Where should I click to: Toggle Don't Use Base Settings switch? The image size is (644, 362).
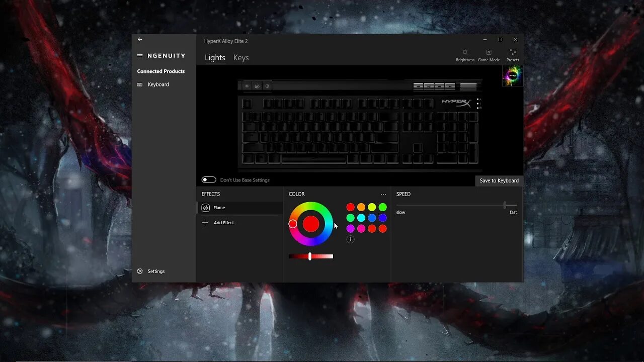click(x=209, y=180)
